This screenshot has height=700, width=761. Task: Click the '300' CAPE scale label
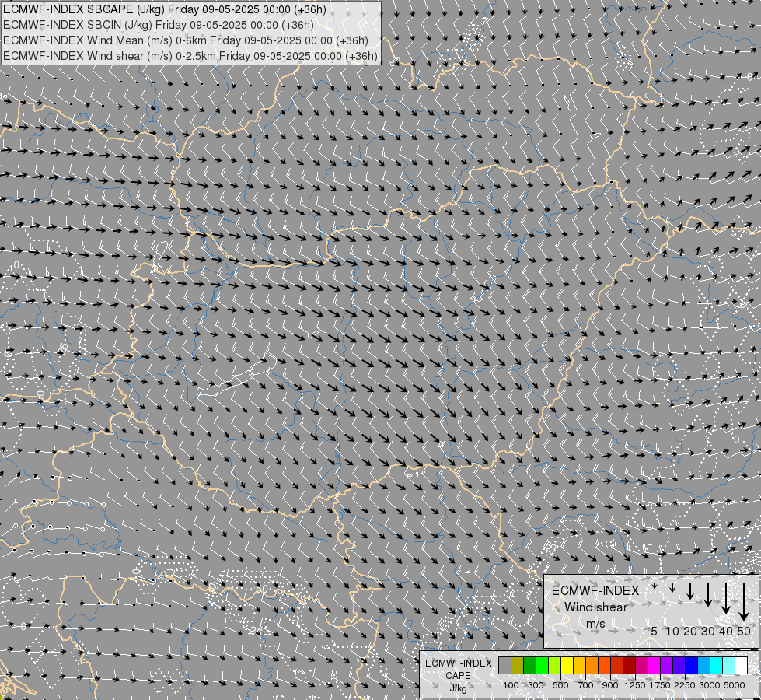tap(536, 685)
